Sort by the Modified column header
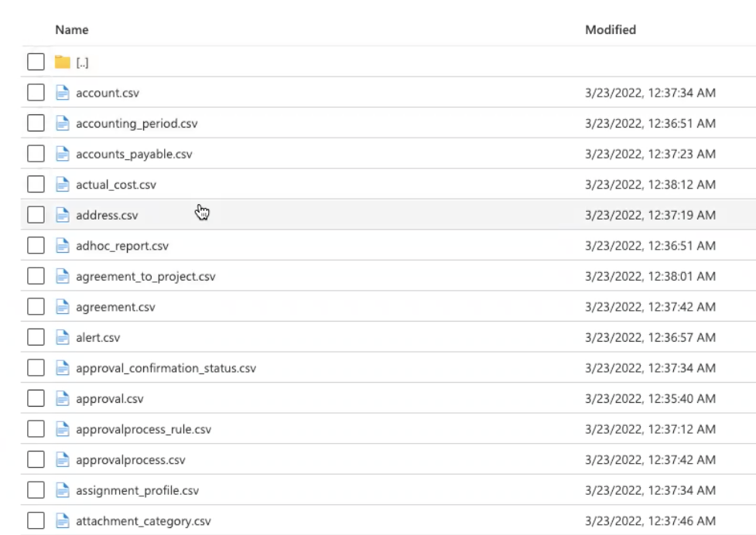756x535 pixels. pyautogui.click(x=611, y=30)
